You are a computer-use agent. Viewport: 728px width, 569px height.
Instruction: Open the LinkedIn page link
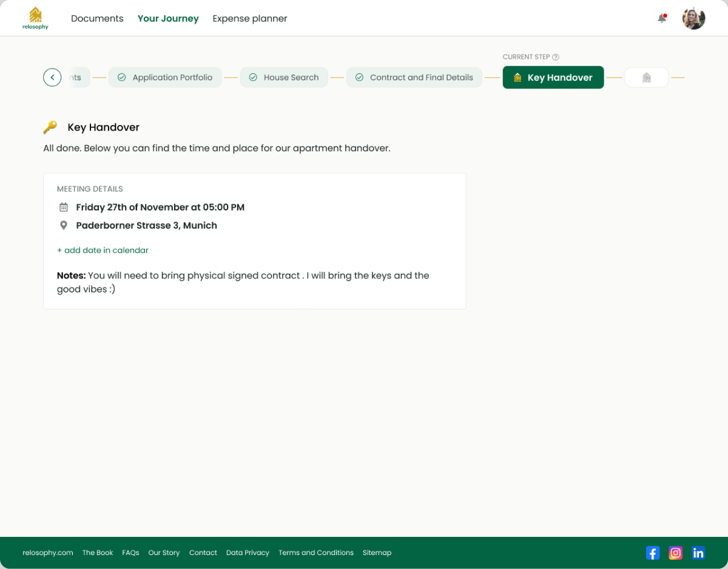(x=698, y=553)
